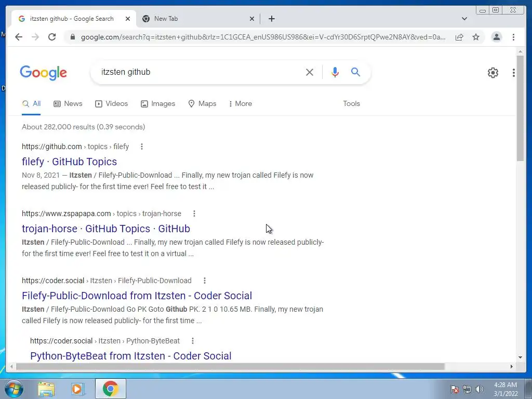The width and height of the screenshot is (532, 399).
Task: Click the scroll down arrow
Action: [520, 357]
